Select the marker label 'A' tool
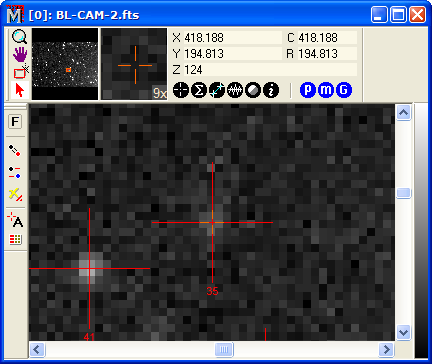432x364 pixels. point(15,220)
